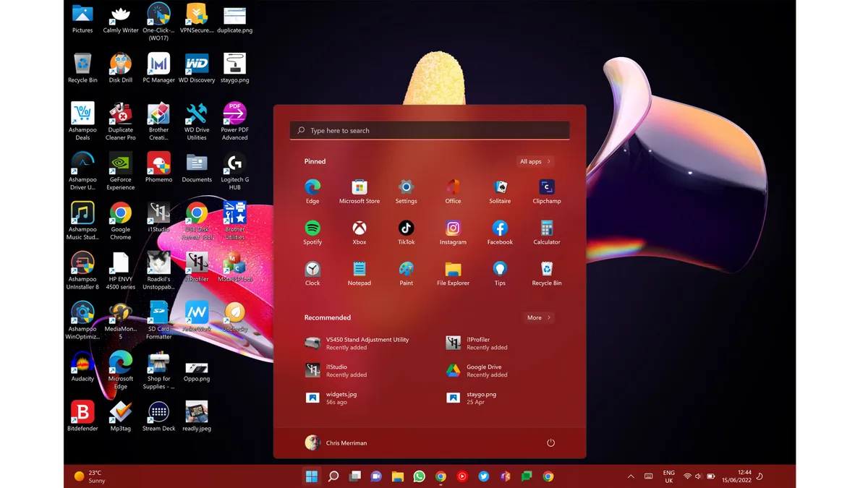Select the Audacity desktop shortcut
Image resolution: width=868 pixels, height=488 pixels.
point(82,367)
